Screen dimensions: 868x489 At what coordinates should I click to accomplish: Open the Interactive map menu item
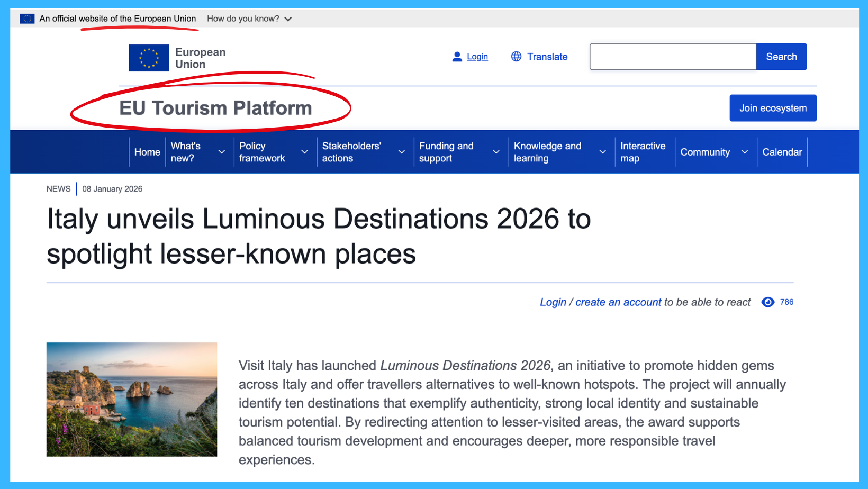point(643,152)
